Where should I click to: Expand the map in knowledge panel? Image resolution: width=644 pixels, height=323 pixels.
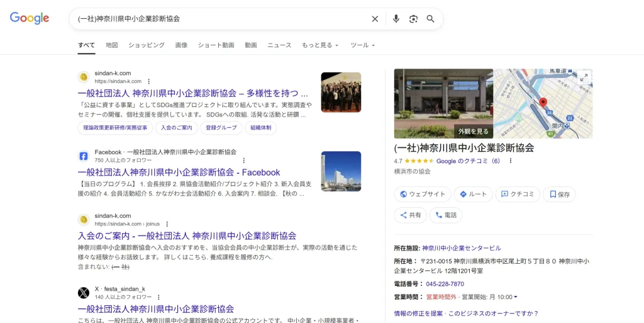(584, 77)
